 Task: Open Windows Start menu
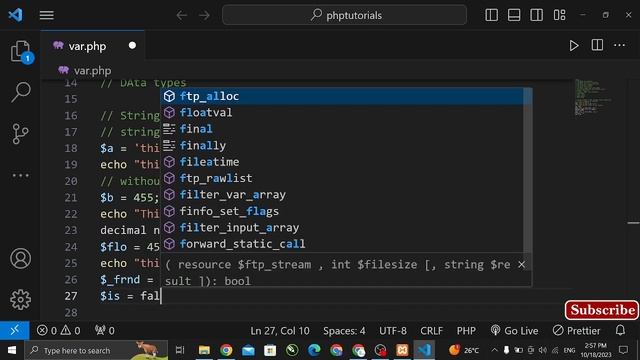point(12,350)
